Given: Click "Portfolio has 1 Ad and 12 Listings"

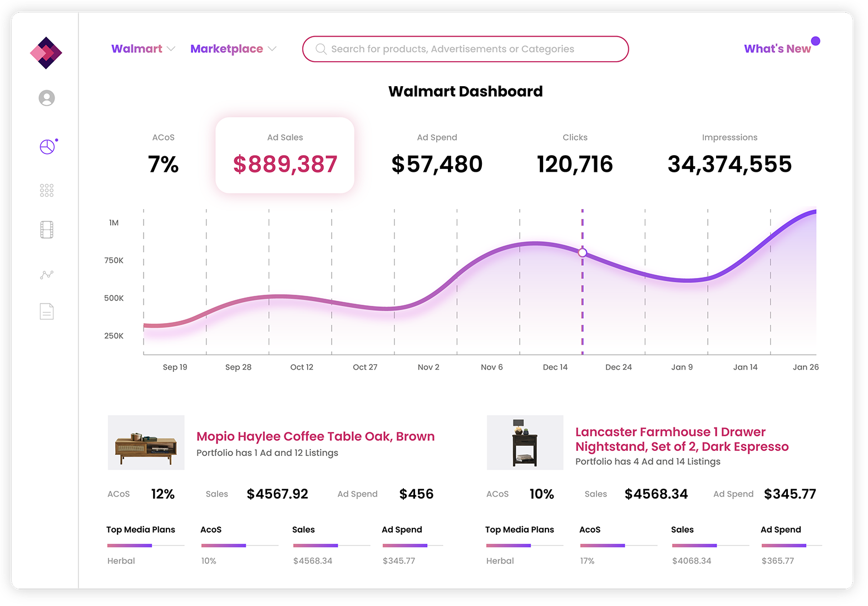Looking at the screenshot, I should [267, 453].
